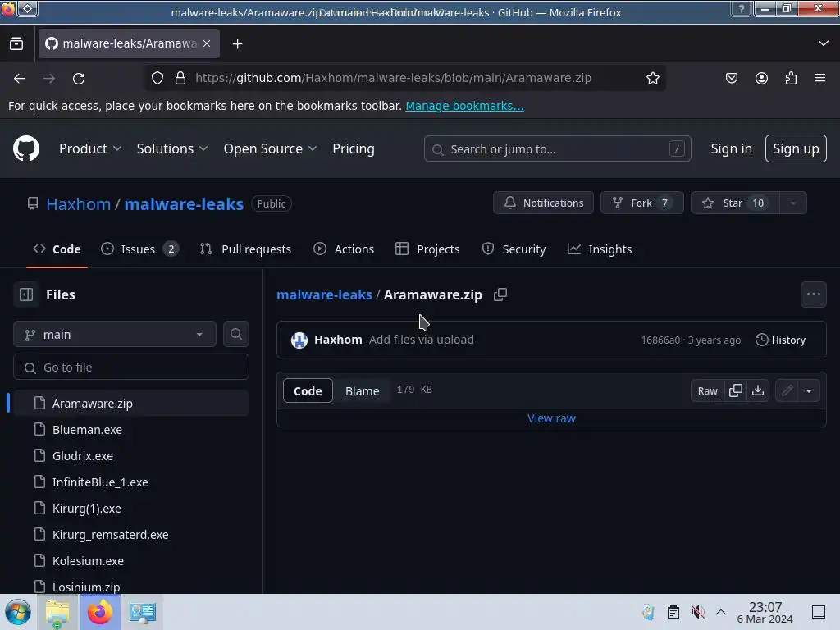Click the Start menu orb

[18, 612]
